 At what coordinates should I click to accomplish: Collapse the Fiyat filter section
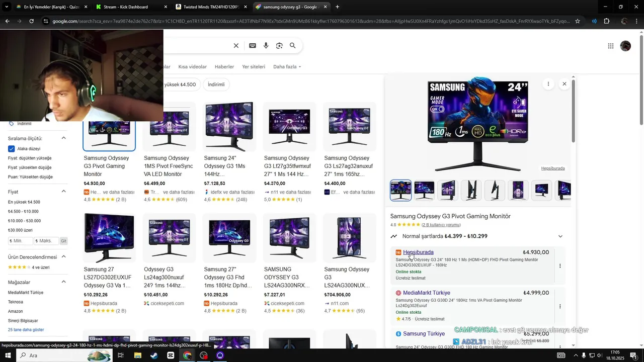click(64, 192)
